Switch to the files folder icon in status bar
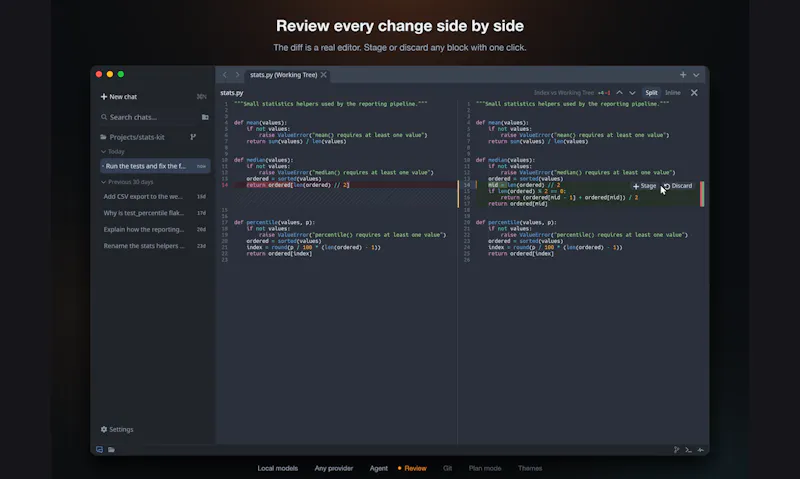800x479 pixels. (x=111, y=449)
